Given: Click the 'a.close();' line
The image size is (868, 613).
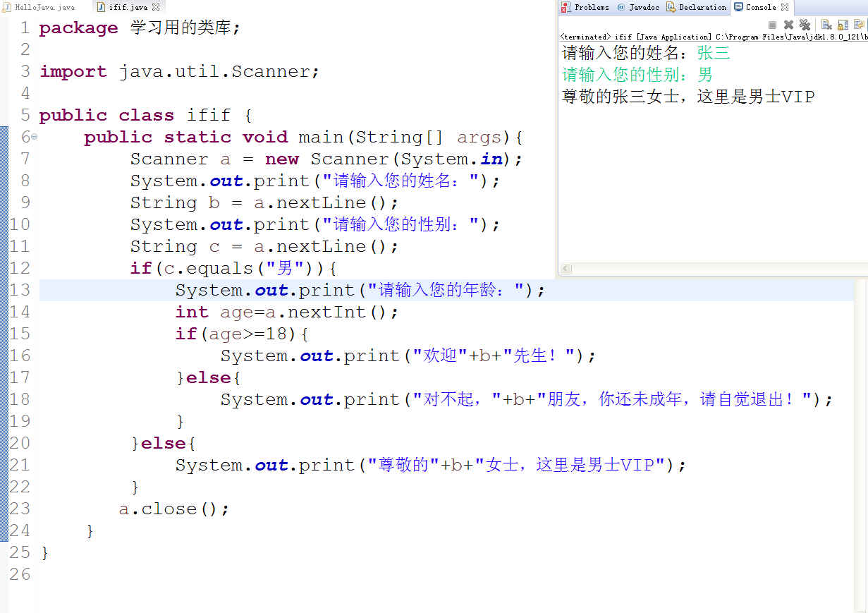Looking at the screenshot, I should pos(174,509).
